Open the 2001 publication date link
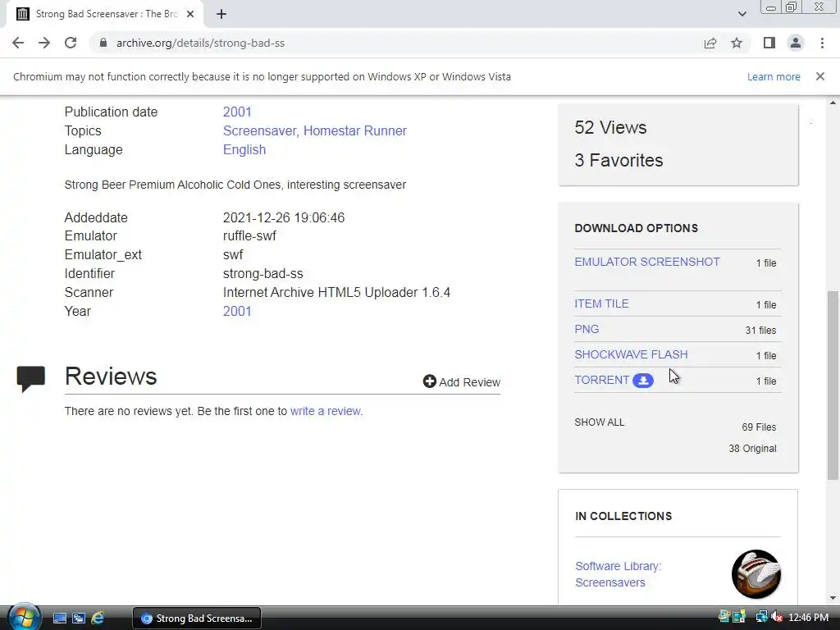840x630 pixels. point(237,112)
